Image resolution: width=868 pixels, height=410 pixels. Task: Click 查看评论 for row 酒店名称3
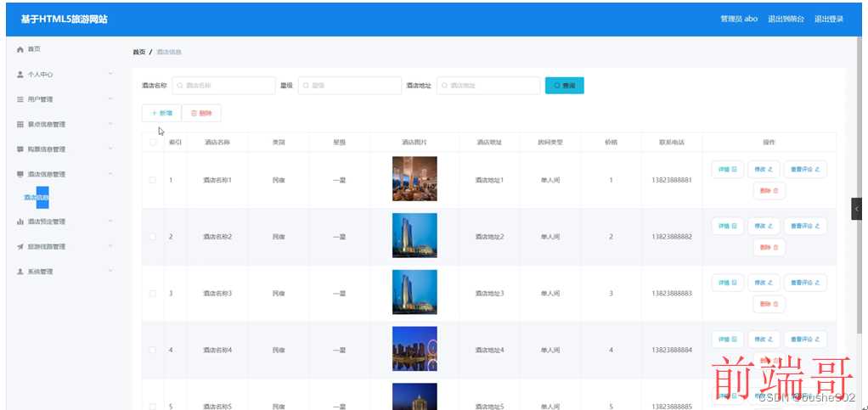(x=805, y=283)
